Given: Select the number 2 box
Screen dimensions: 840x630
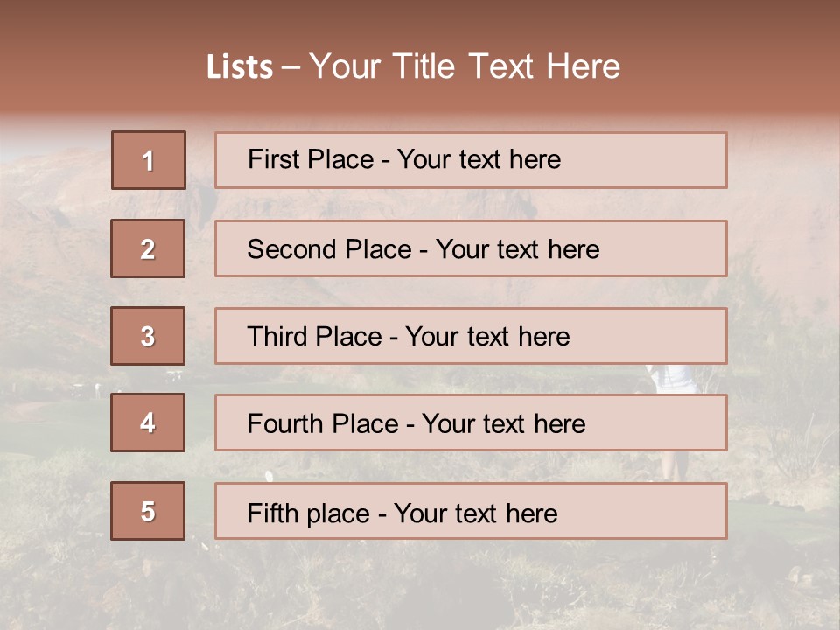Looking at the screenshot, I should [148, 248].
